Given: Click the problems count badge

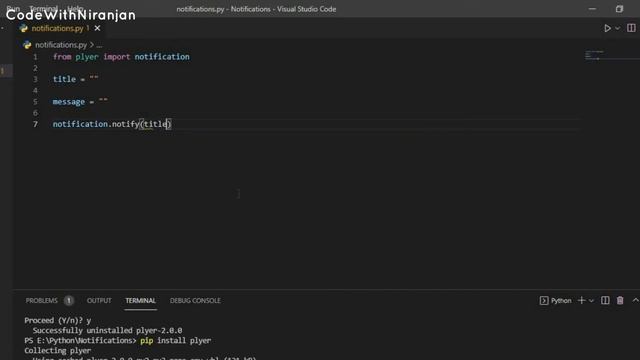Looking at the screenshot, I should click(x=69, y=301).
